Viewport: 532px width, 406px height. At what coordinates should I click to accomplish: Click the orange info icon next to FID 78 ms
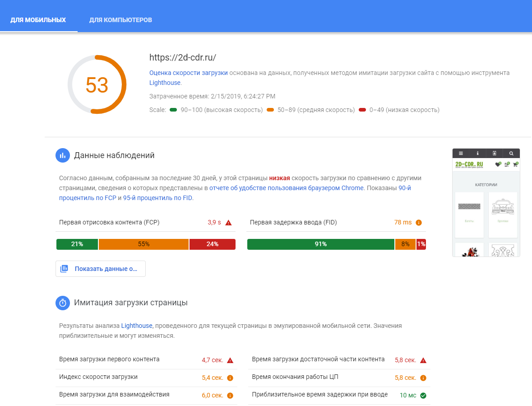419,223
